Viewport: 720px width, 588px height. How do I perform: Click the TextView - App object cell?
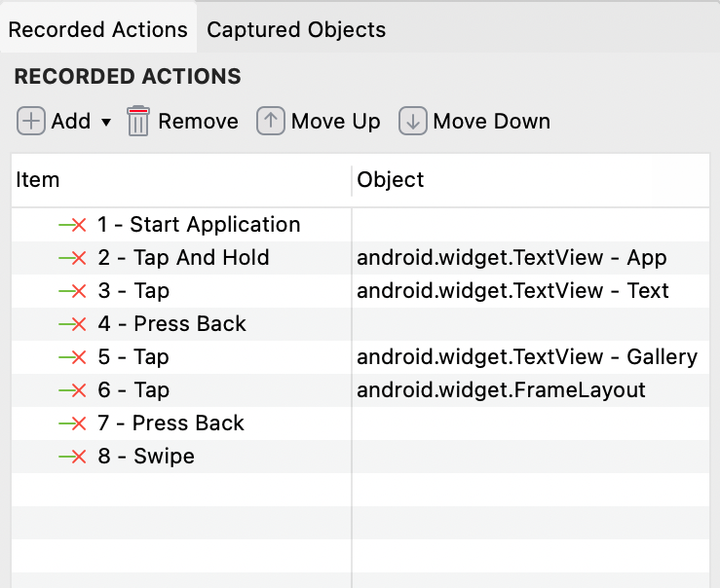click(x=512, y=258)
